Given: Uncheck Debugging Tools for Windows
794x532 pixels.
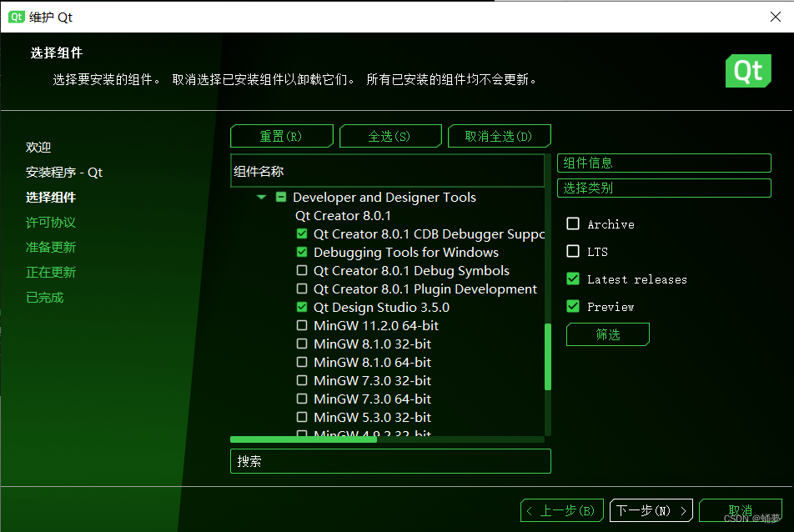Looking at the screenshot, I should pyautogui.click(x=302, y=252).
